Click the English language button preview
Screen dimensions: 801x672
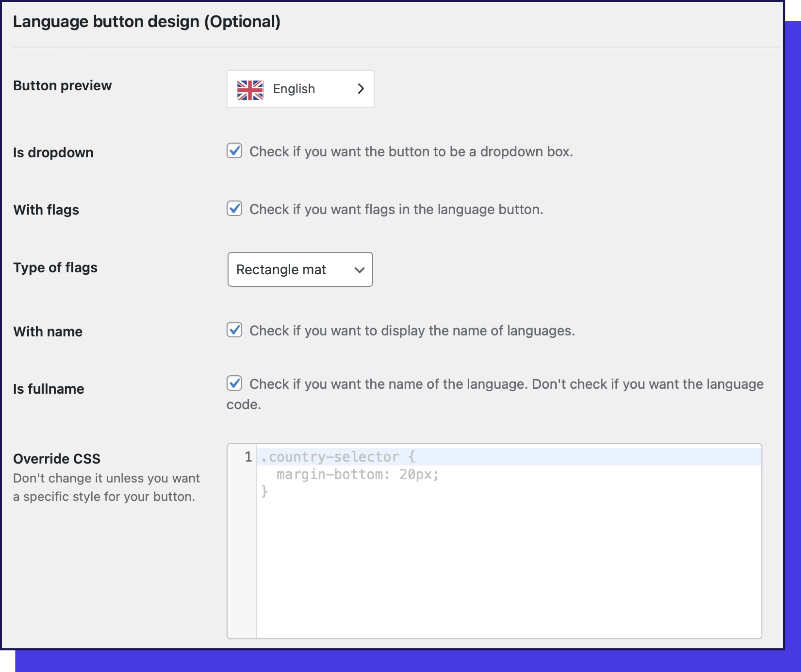point(300,89)
